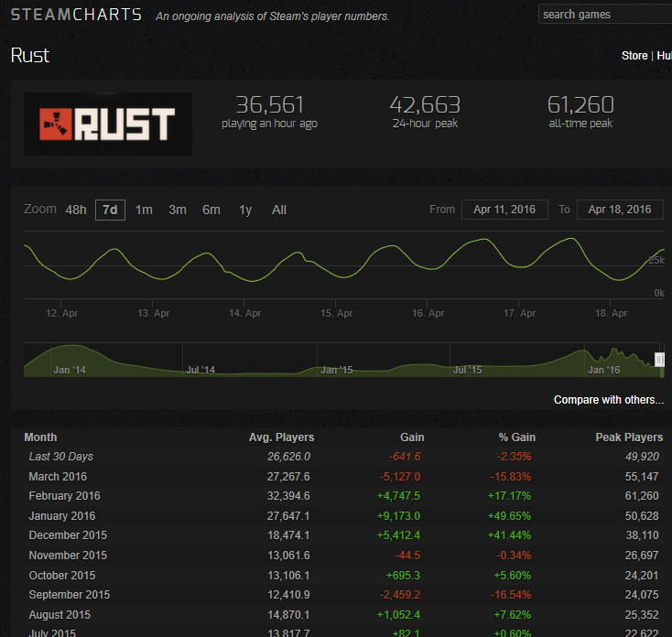Click the August 2015 row label
The height and width of the screenshot is (637, 672).
point(60,615)
